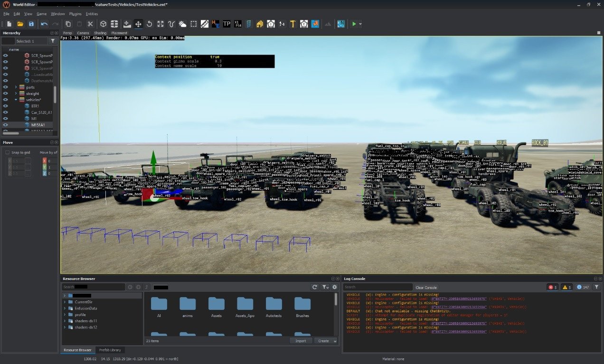Expand the profile folder tree
Screen dimensions: 604x364
coord(65,315)
